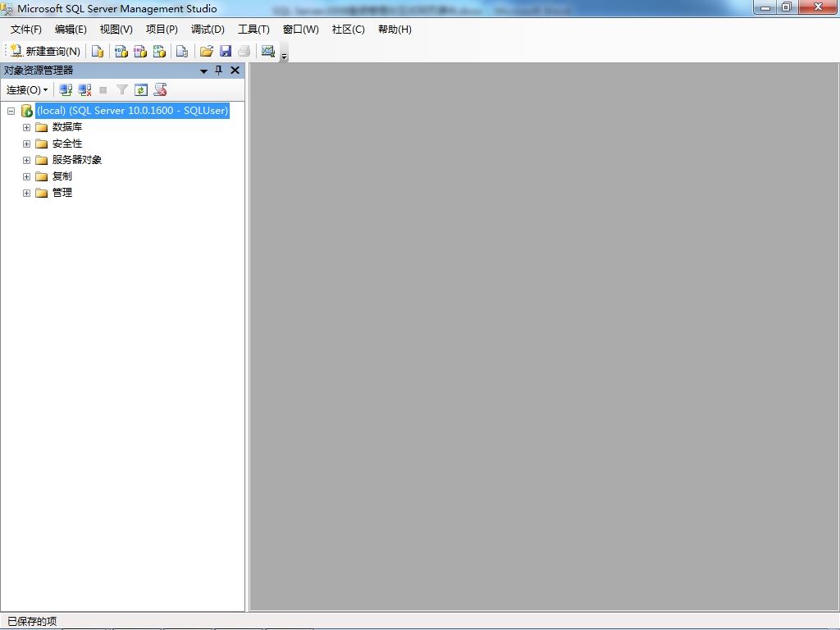Collapse the (local) server node
Screen dimensions: 840x630
click(x=11, y=111)
